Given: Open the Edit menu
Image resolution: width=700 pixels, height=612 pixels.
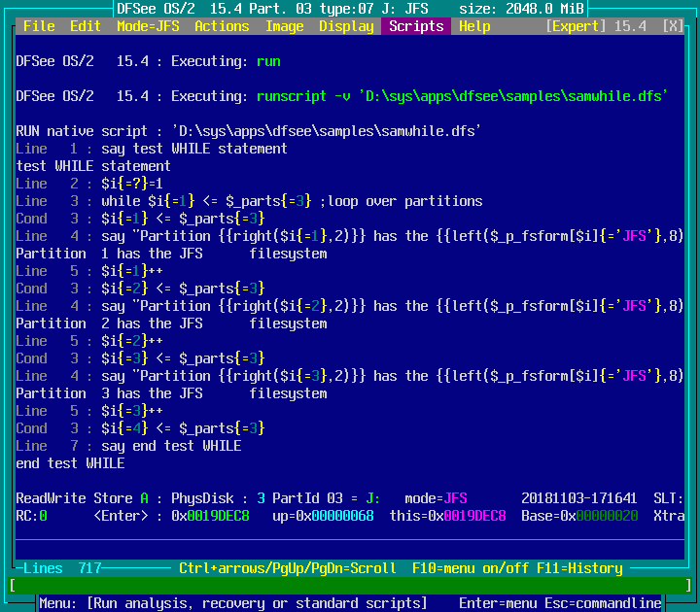Looking at the screenshot, I should click(86, 26).
